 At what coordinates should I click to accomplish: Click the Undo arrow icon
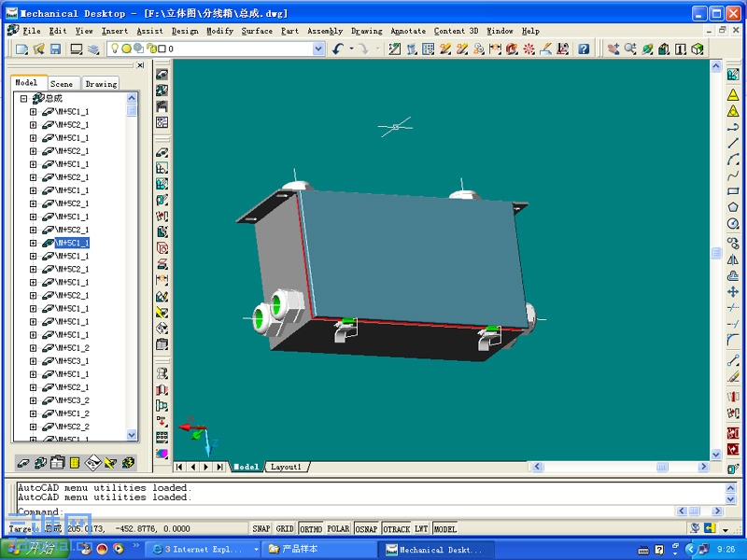click(x=338, y=49)
